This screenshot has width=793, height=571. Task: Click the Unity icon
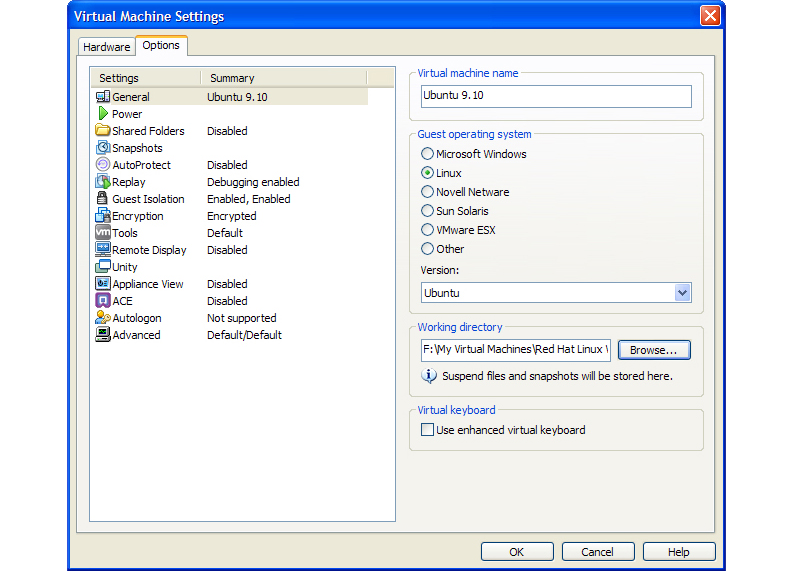click(103, 266)
